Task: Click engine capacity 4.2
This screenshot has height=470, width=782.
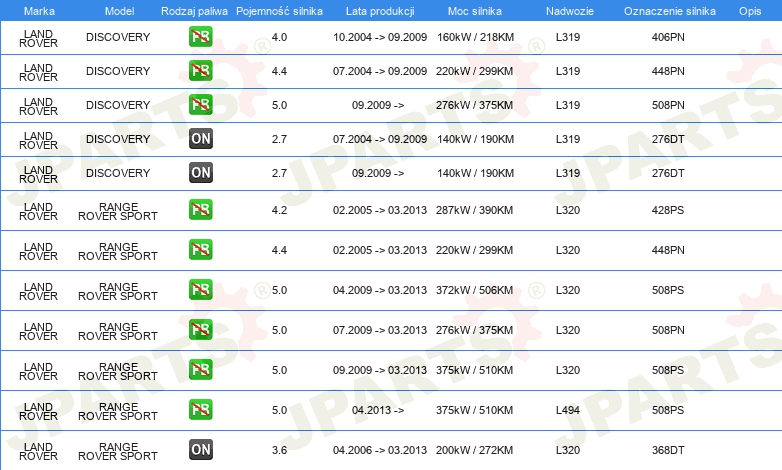Action: click(x=279, y=210)
